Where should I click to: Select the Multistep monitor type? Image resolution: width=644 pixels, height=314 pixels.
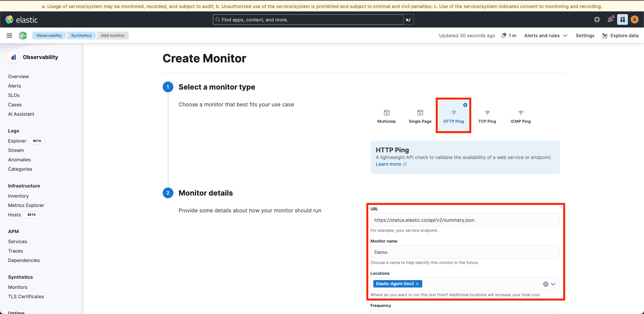[386, 116]
